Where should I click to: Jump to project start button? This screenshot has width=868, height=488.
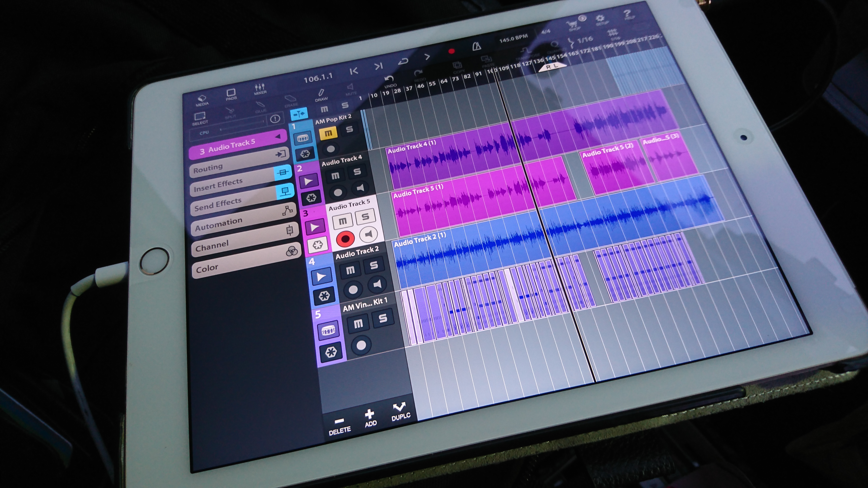point(354,71)
